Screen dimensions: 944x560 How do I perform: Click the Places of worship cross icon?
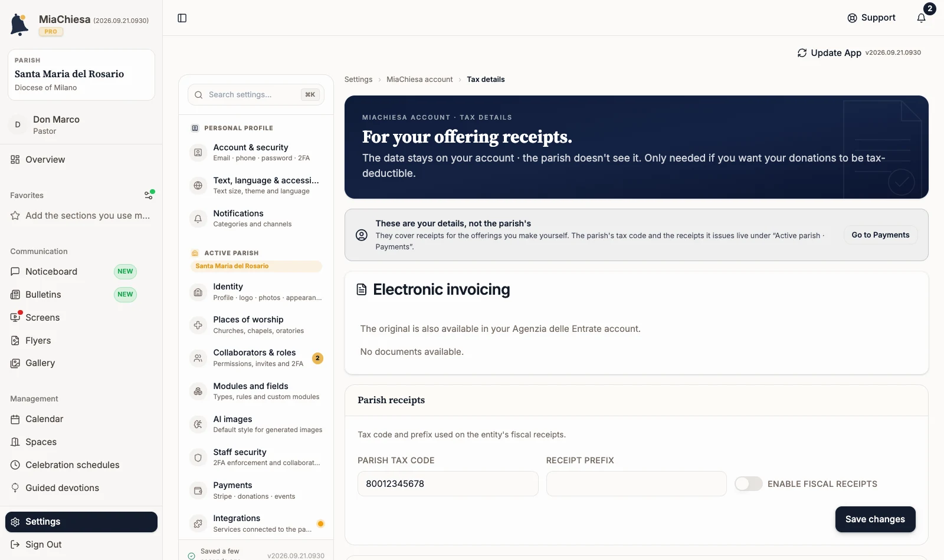[x=198, y=325]
